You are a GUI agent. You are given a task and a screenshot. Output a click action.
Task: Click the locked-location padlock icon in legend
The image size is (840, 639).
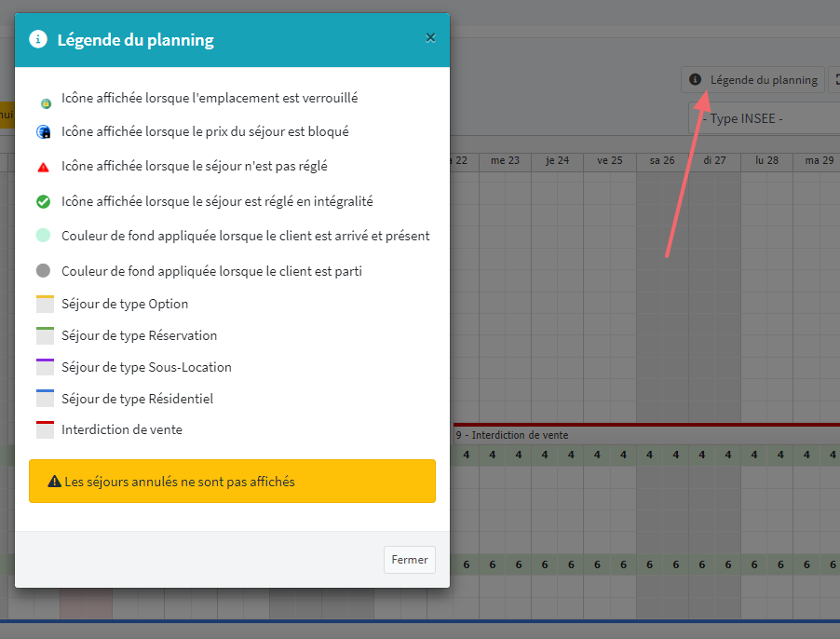pyautogui.click(x=45, y=102)
